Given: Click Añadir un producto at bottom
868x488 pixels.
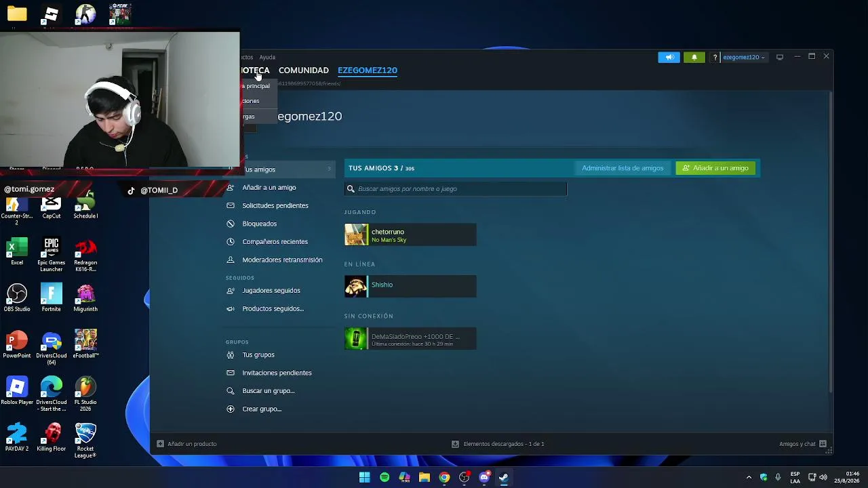Looking at the screenshot, I should coord(186,444).
